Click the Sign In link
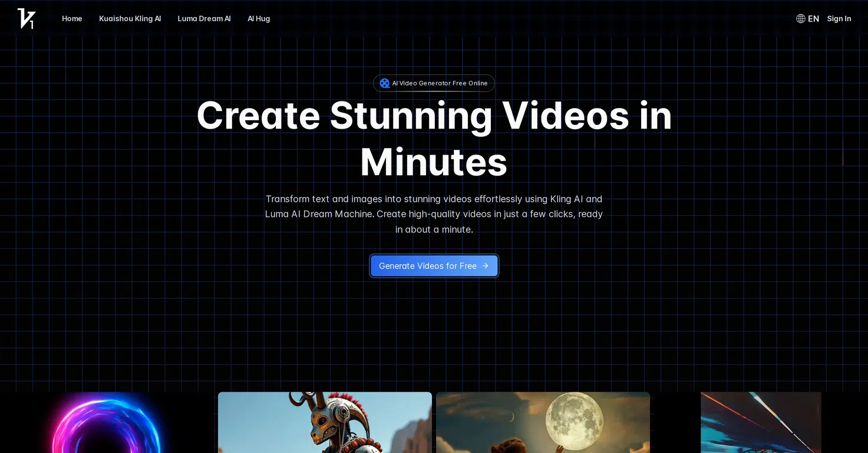 (x=839, y=19)
